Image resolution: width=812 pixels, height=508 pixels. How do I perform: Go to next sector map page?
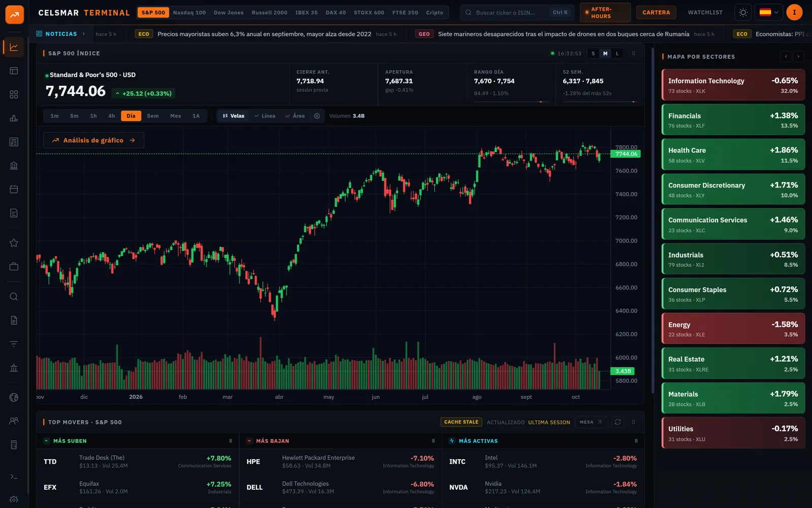tap(798, 56)
